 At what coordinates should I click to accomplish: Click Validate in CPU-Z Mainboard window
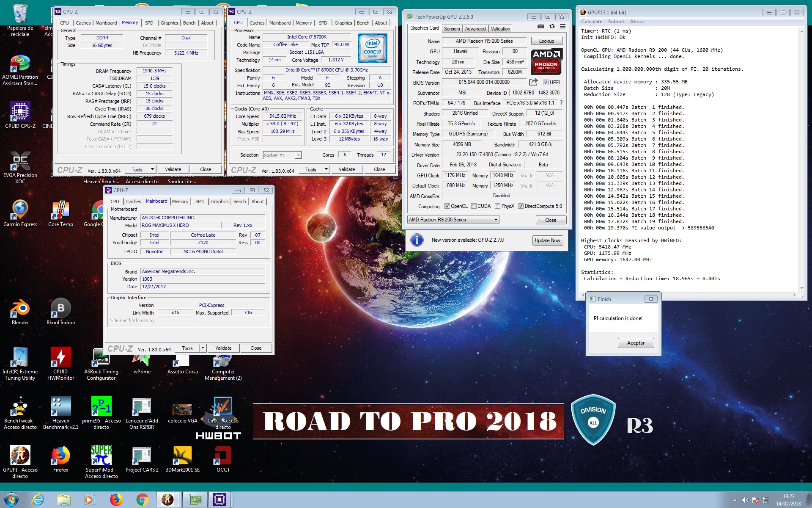click(223, 348)
